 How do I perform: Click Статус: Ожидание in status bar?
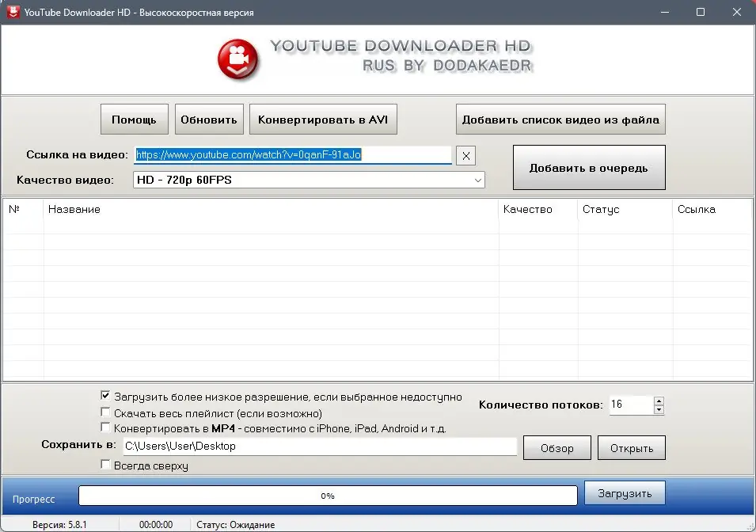[235, 524]
